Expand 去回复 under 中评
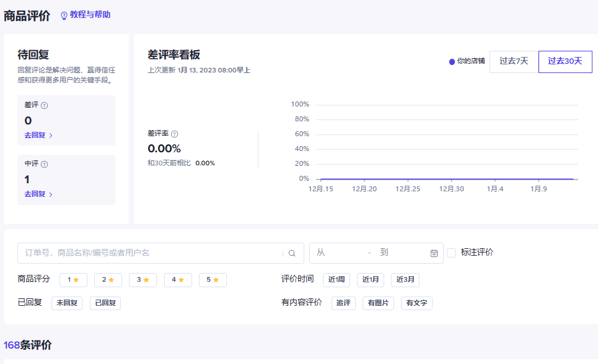 38,194
